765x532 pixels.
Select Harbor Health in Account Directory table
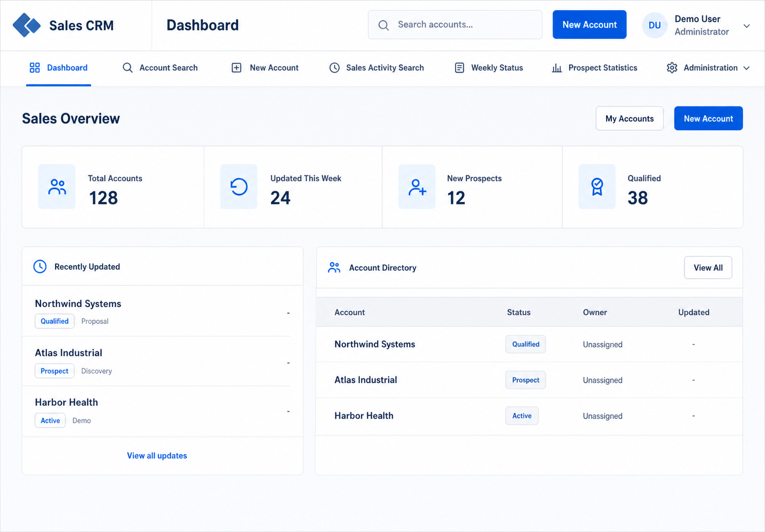pyautogui.click(x=363, y=416)
